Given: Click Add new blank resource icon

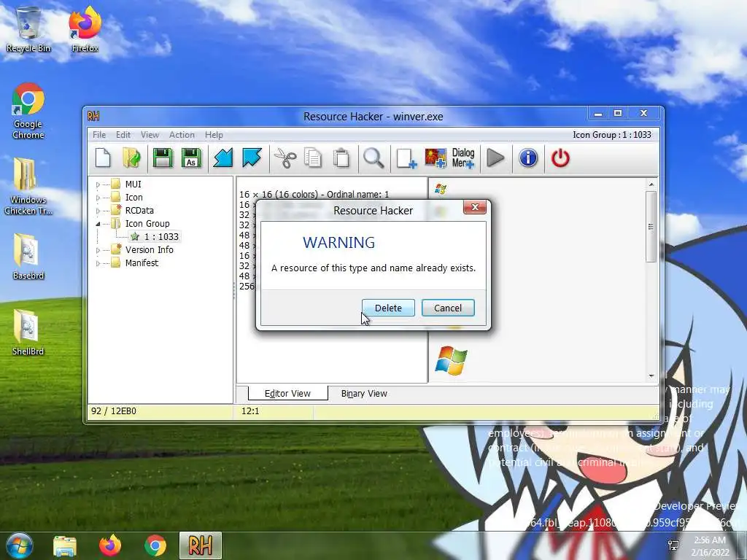Looking at the screenshot, I should click(406, 158).
